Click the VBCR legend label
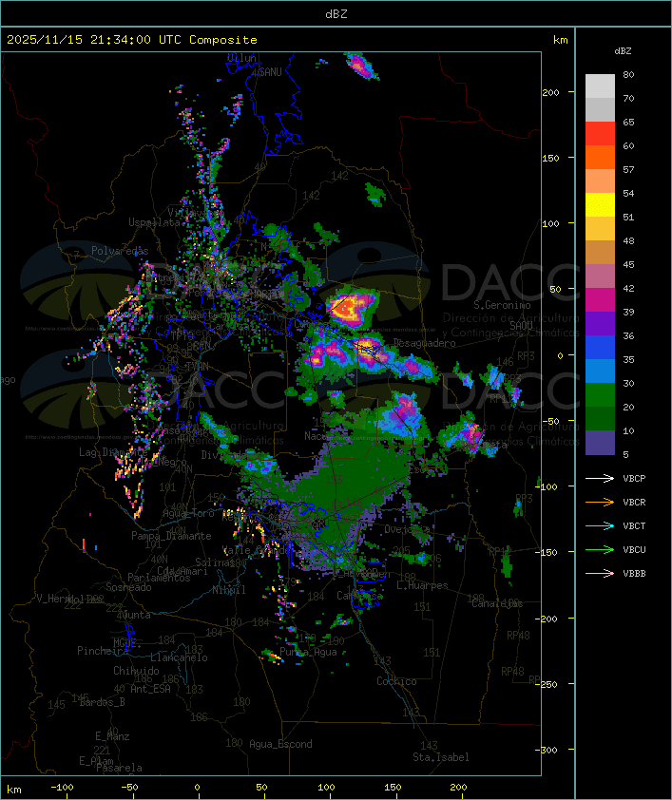The height and width of the screenshot is (800, 672). coord(634,502)
